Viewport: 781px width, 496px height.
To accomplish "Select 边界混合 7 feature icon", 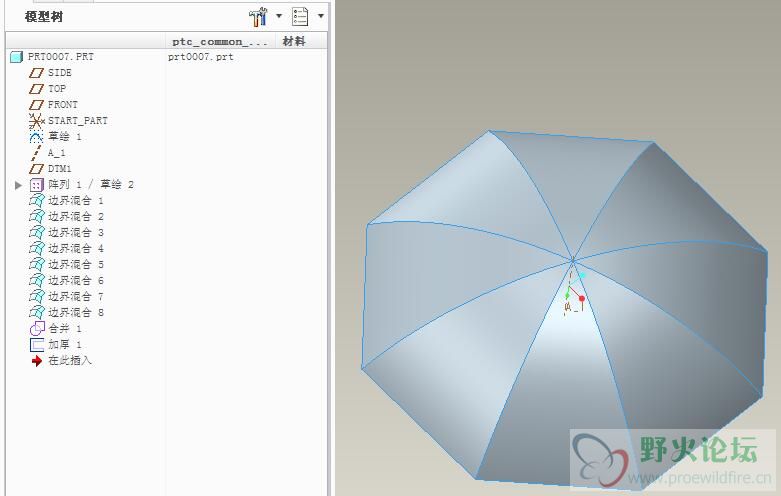I will 37,296.
